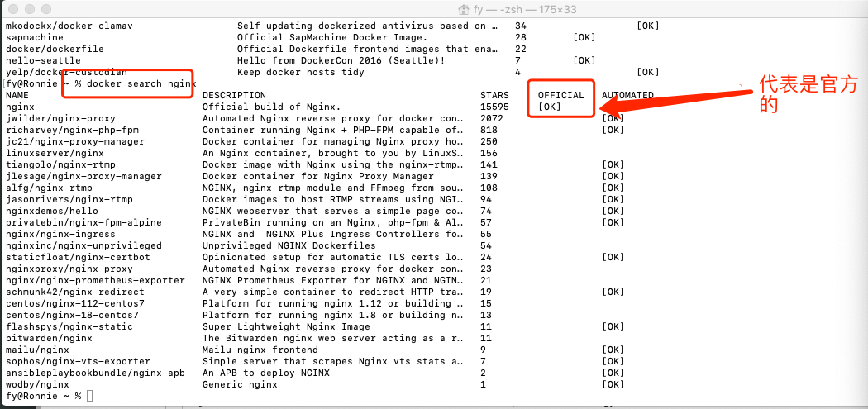Viewport: 868px width, 409px height.
Task: Click 'hello-seattle' image name
Action: tap(43, 61)
